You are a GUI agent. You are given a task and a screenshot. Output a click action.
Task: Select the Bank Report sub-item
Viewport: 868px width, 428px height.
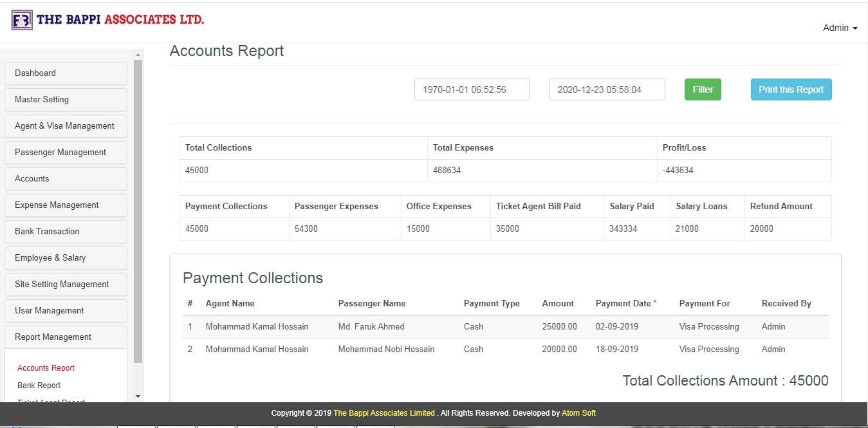coord(39,385)
